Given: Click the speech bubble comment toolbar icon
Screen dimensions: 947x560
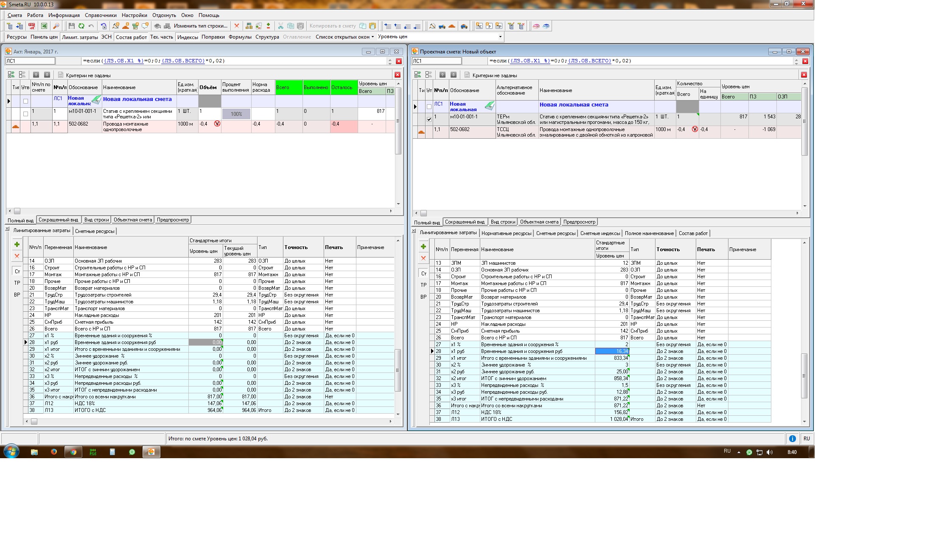Looking at the screenshot, I should pos(145,26).
